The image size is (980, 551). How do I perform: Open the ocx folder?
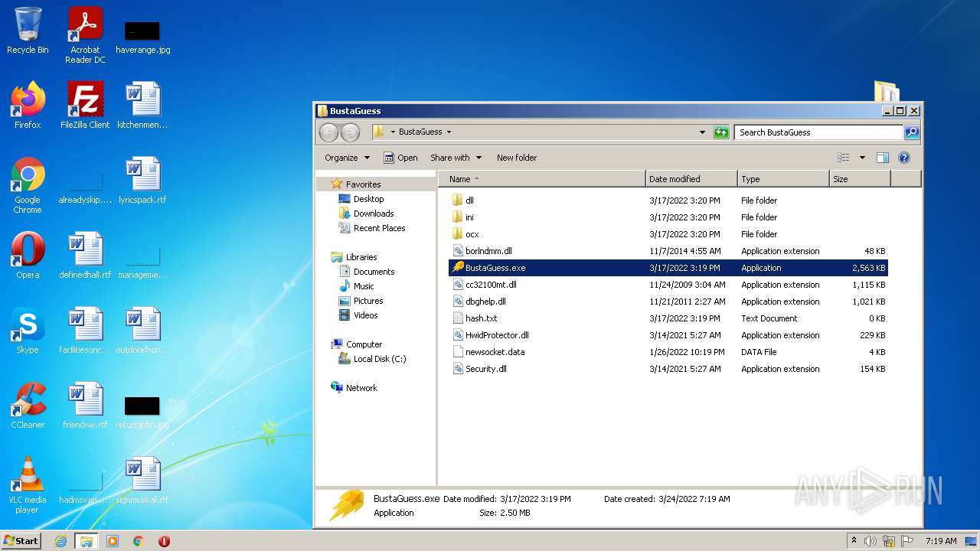tap(472, 234)
